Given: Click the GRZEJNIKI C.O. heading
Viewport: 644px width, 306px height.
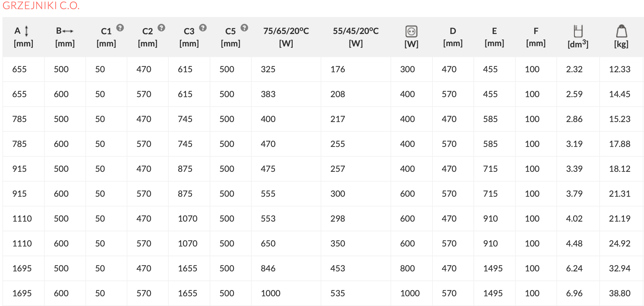Looking at the screenshot, I should click(x=41, y=5).
